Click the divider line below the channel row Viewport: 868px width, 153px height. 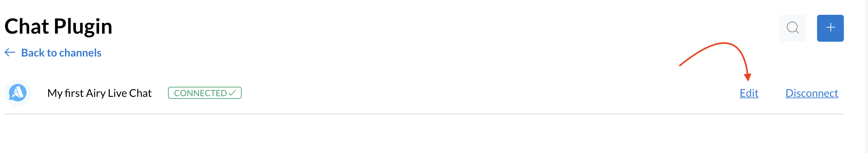423,114
